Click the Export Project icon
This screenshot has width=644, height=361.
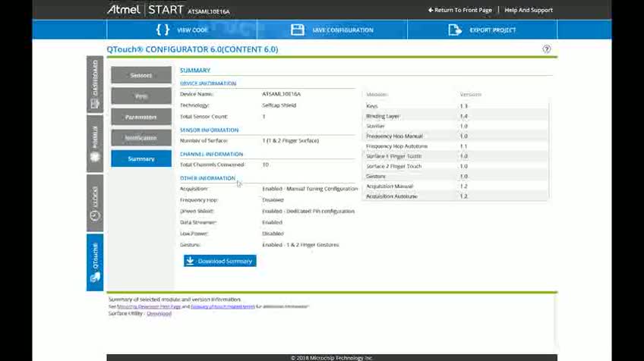click(x=455, y=30)
